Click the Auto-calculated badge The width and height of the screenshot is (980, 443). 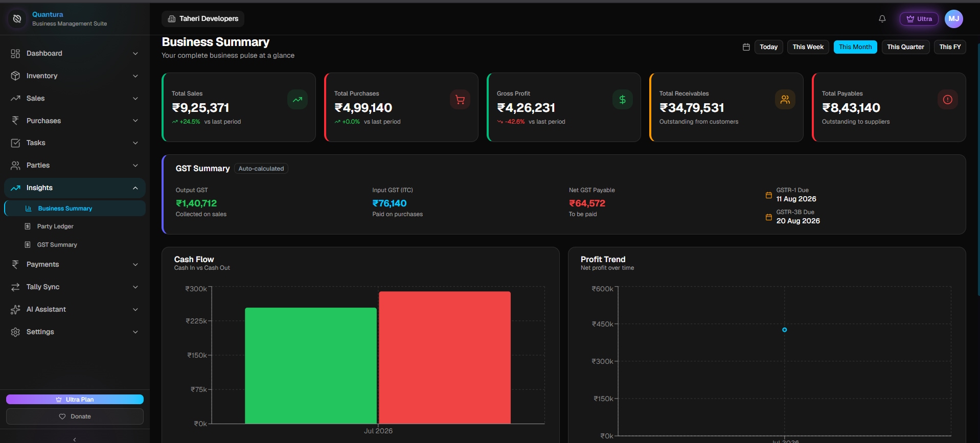[261, 169]
